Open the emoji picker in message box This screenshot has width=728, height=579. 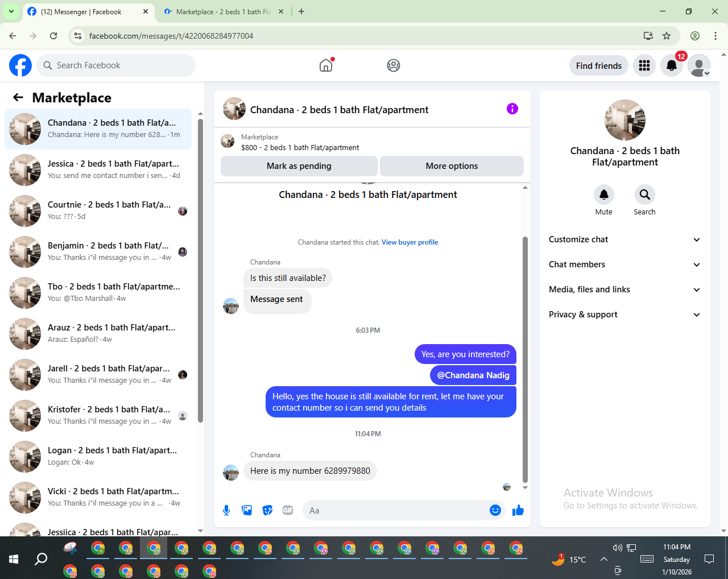point(495,510)
